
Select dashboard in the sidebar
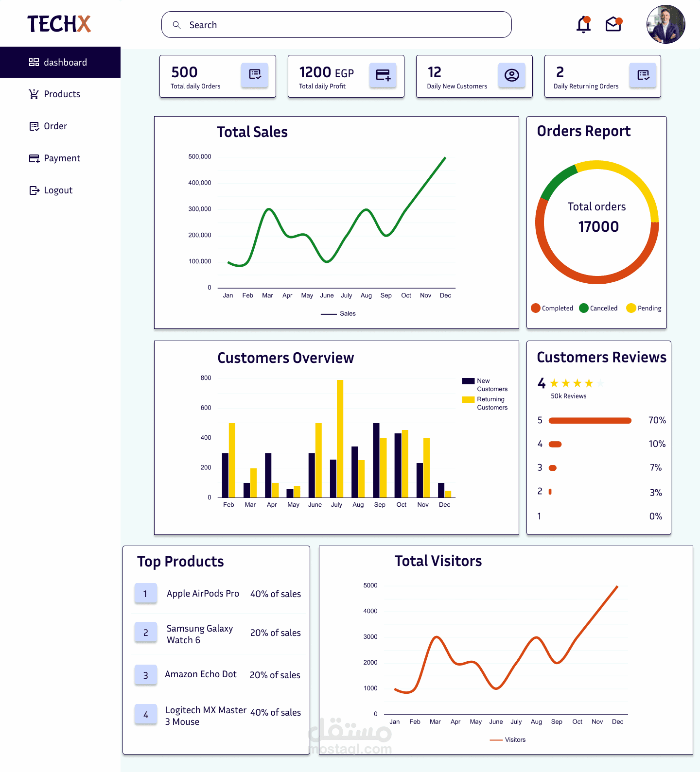60,62
